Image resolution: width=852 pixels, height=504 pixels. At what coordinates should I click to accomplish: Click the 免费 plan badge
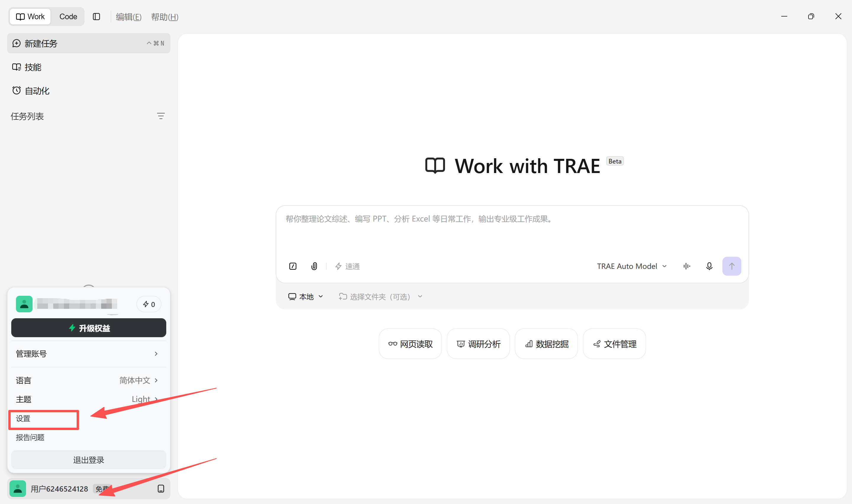[x=102, y=489]
